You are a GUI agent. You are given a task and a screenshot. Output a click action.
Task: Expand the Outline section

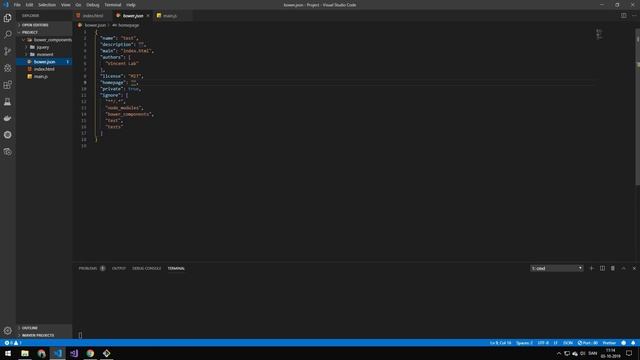point(44,328)
